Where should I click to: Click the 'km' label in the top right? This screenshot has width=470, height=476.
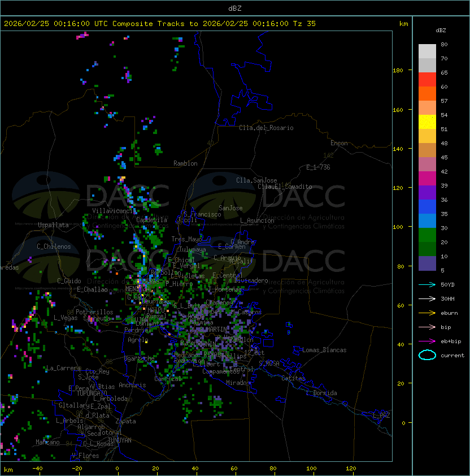point(403,24)
